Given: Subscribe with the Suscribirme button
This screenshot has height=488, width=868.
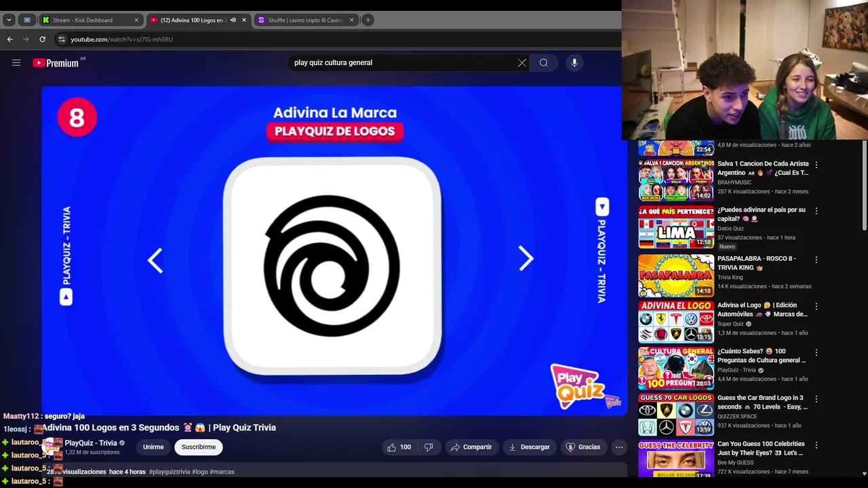Looking at the screenshot, I should point(199,447).
